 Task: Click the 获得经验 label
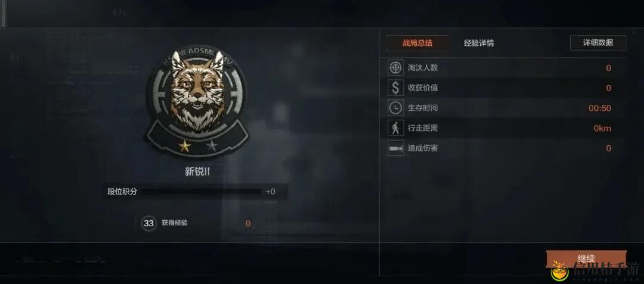(175, 223)
